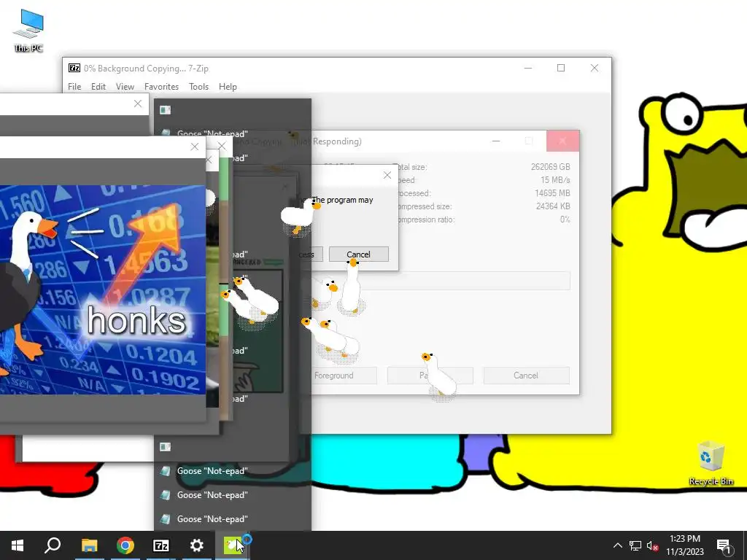Select the speed value 15 MB/s

pos(555,180)
